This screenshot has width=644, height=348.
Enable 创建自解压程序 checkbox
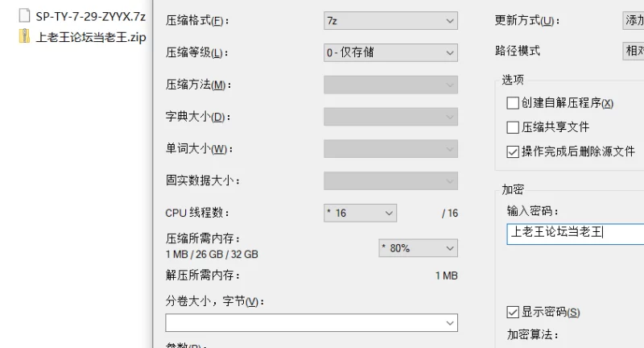coord(513,103)
